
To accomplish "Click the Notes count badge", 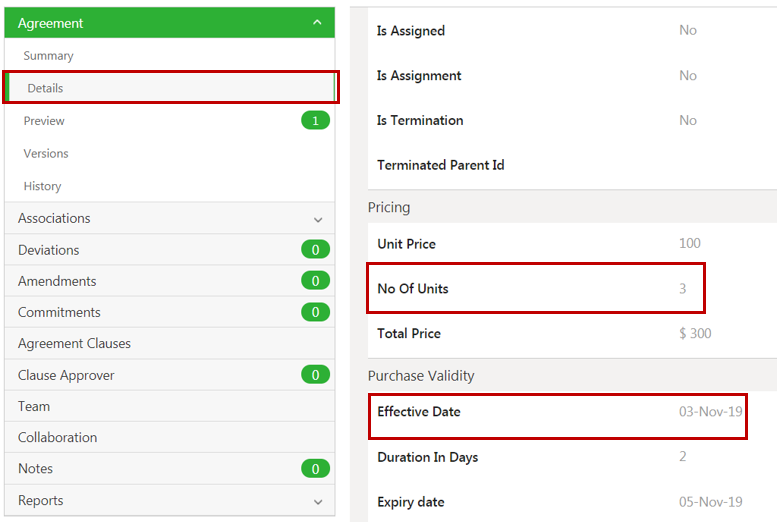I will coord(315,468).
